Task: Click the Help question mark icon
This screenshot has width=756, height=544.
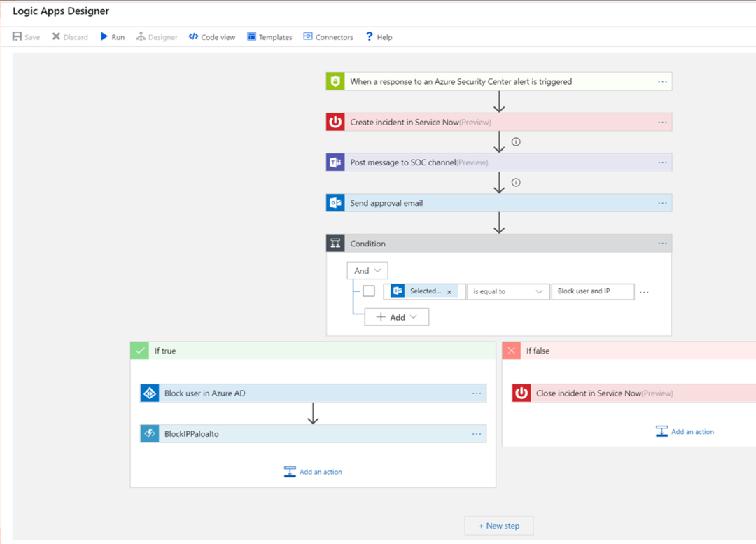Action: tap(370, 36)
